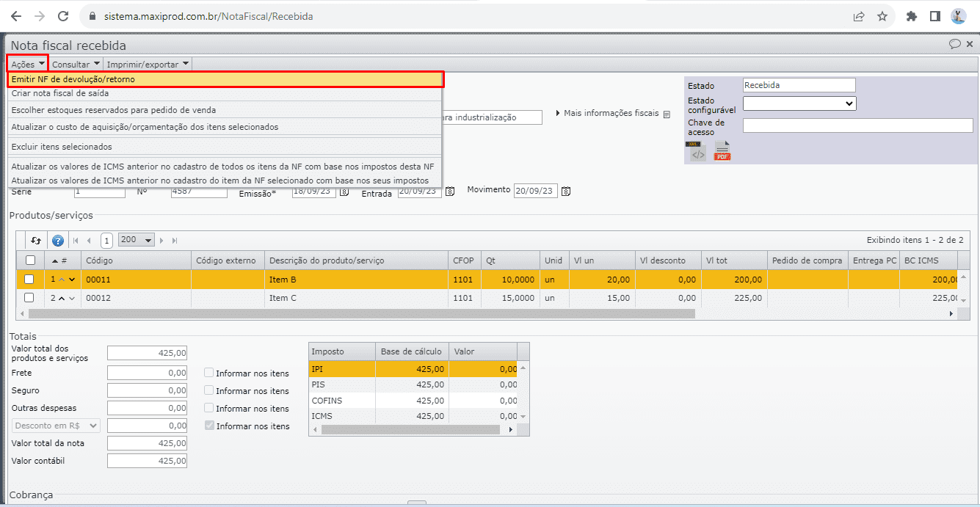Viewport: 980px width, 507px height.
Task: Toggle Informar nos itens for Outras despesas
Action: pyautogui.click(x=209, y=408)
